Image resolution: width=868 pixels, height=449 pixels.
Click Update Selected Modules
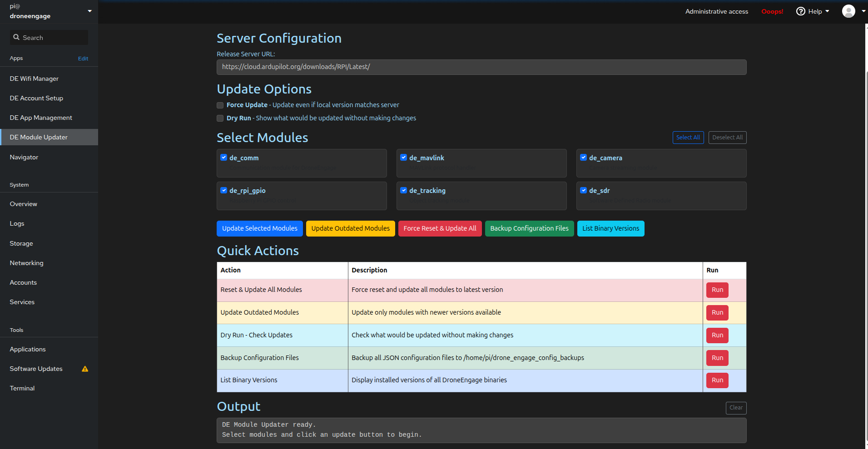pyautogui.click(x=259, y=228)
